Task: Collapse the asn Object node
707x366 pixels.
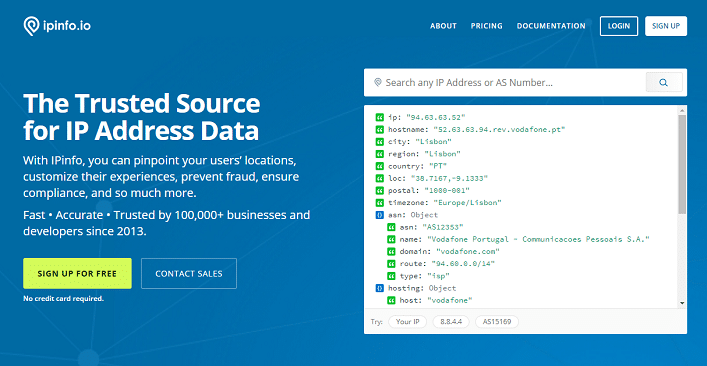Action: 379,215
